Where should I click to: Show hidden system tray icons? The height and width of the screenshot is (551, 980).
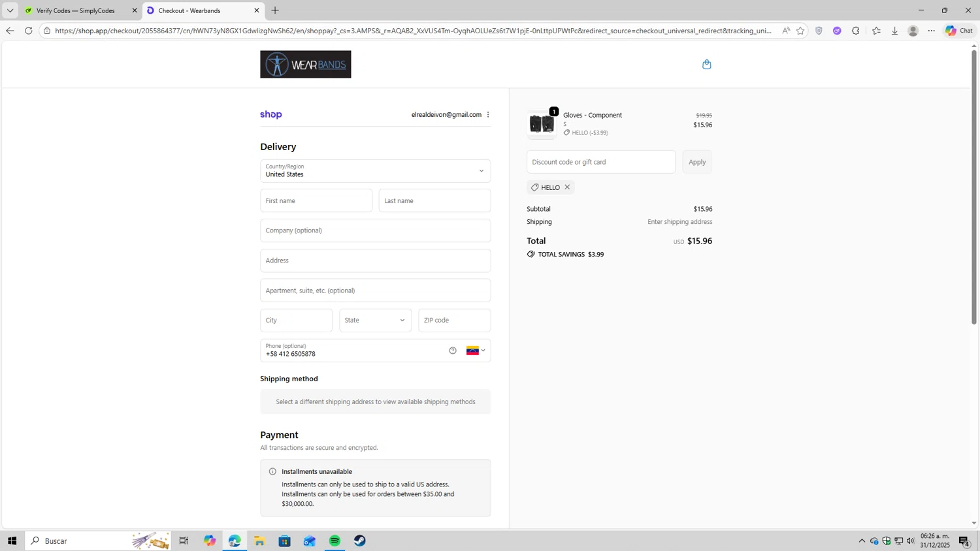click(862, 541)
